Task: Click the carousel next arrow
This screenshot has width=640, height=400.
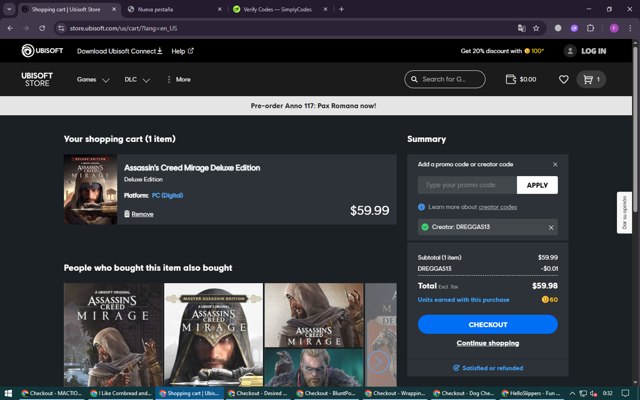Action: [x=378, y=362]
